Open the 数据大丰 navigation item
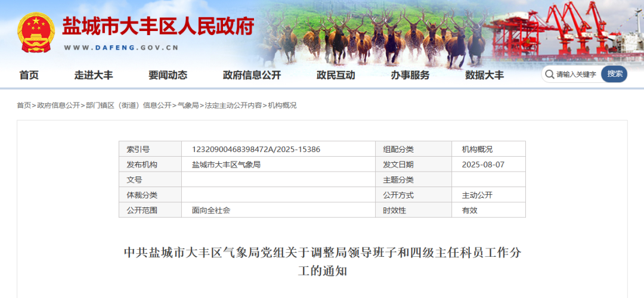The image size is (644, 298). [x=485, y=75]
